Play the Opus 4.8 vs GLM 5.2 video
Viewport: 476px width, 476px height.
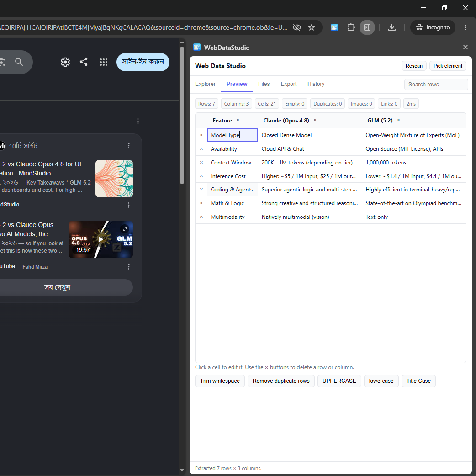100,239
